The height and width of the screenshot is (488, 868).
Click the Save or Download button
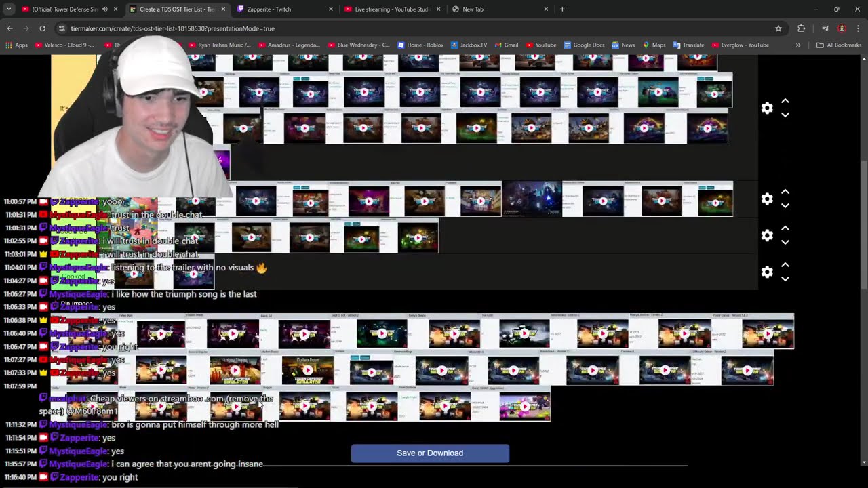[x=430, y=453]
